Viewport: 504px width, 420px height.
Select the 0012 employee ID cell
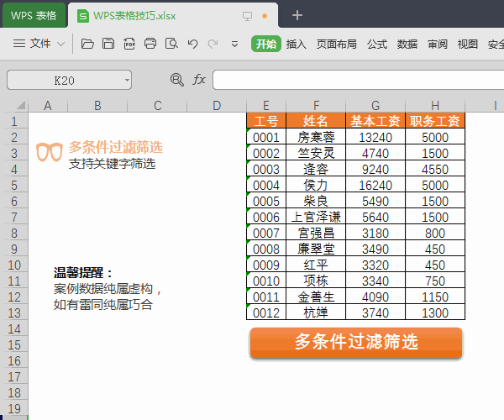266,312
